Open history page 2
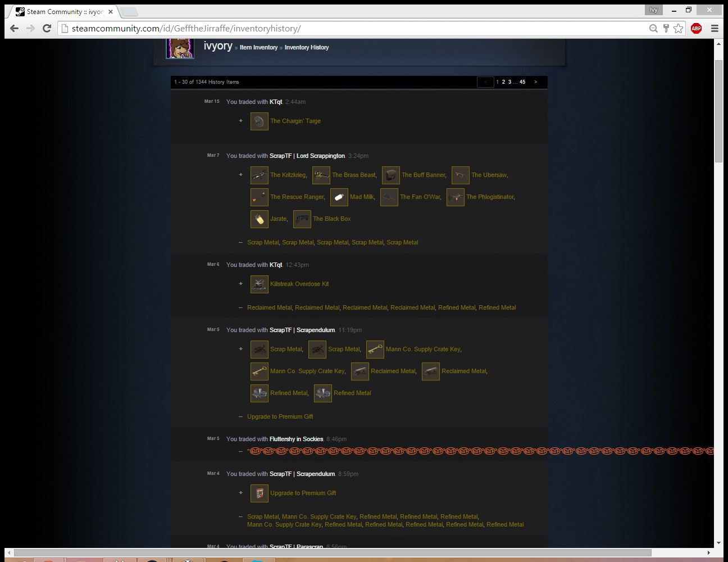The image size is (728, 562). (x=503, y=82)
